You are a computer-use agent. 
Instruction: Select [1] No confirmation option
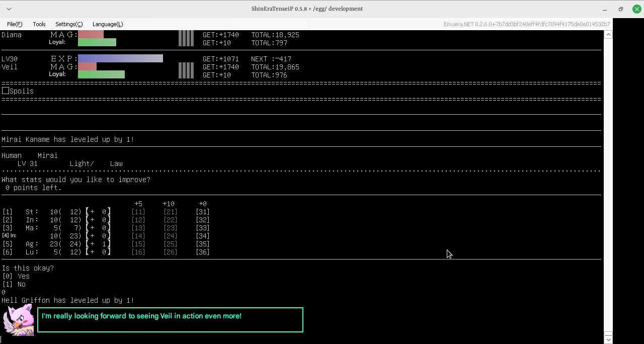point(14,284)
